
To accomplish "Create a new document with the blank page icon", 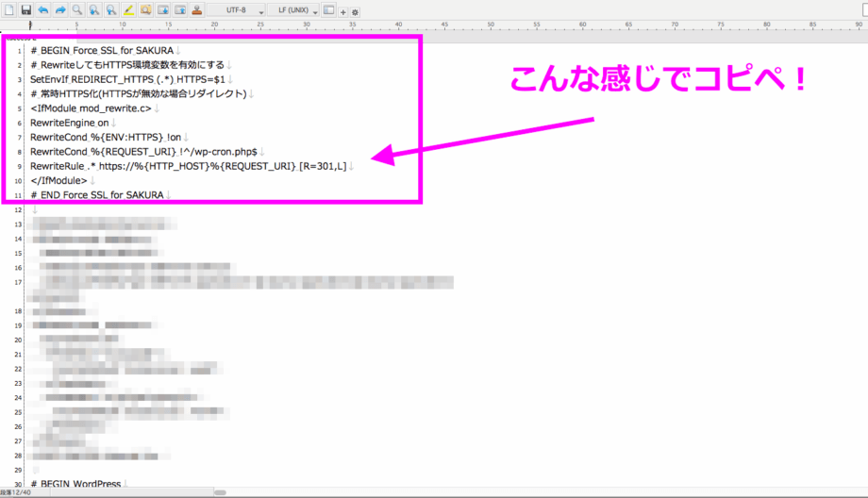I will (9, 9).
